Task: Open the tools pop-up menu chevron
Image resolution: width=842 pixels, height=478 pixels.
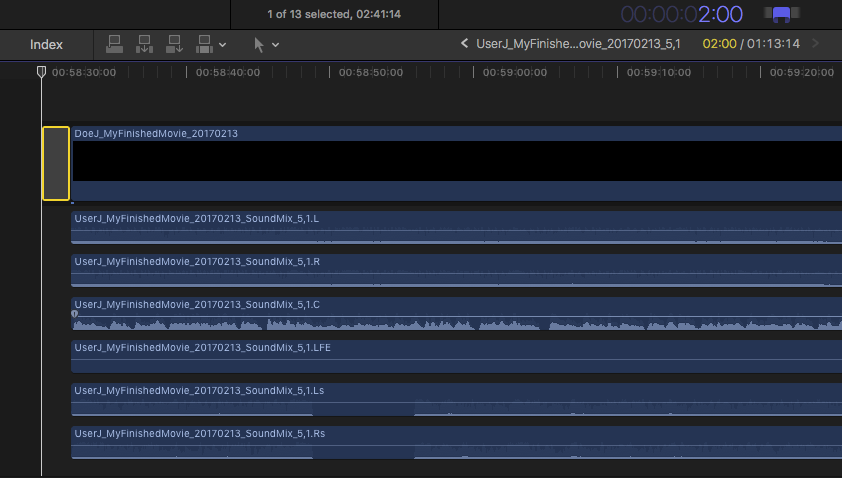Action: click(x=275, y=45)
